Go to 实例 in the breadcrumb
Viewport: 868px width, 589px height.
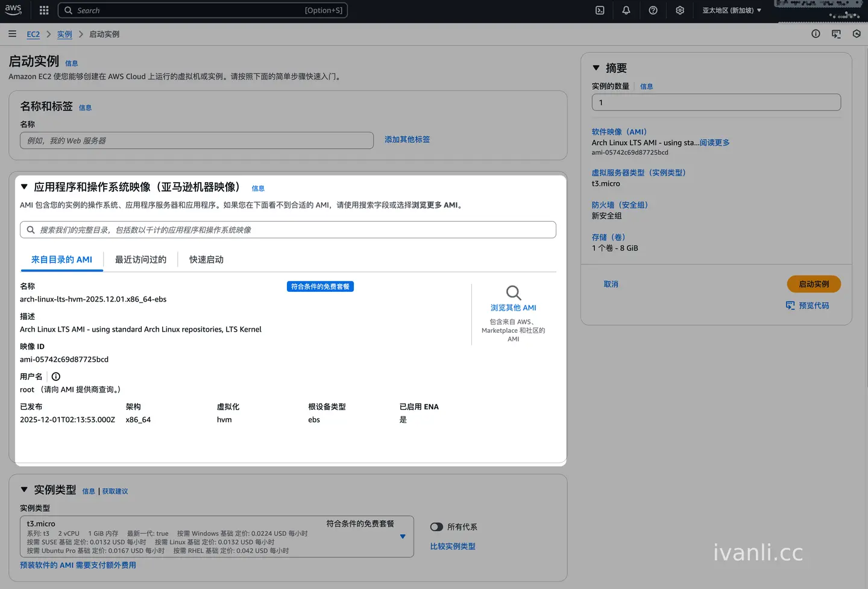[64, 34]
